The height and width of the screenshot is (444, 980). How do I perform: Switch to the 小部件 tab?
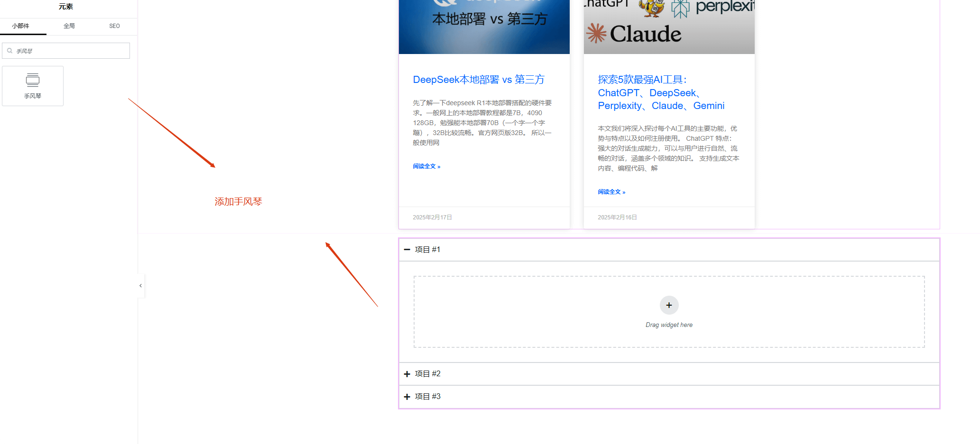point(21,26)
